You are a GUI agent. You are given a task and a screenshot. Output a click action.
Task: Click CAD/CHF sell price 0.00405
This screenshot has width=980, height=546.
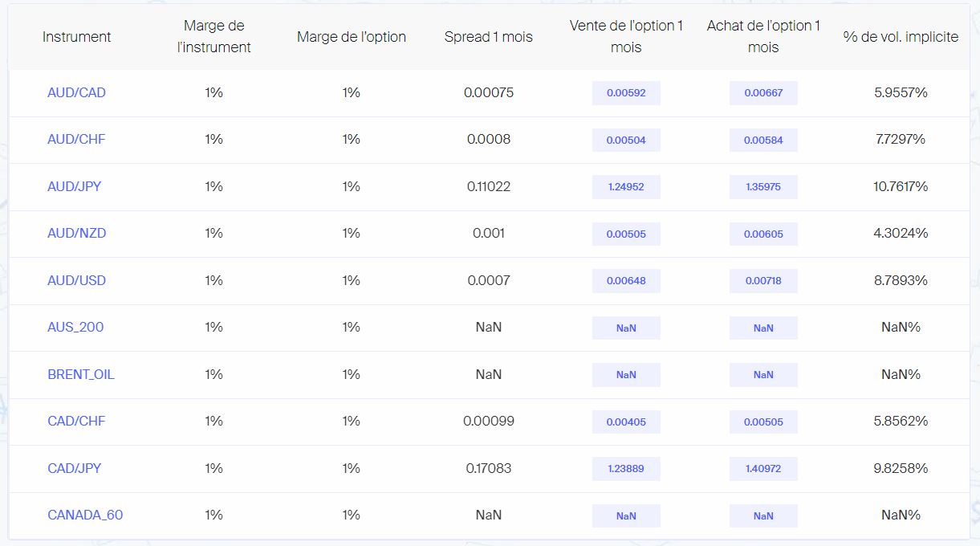coord(626,422)
